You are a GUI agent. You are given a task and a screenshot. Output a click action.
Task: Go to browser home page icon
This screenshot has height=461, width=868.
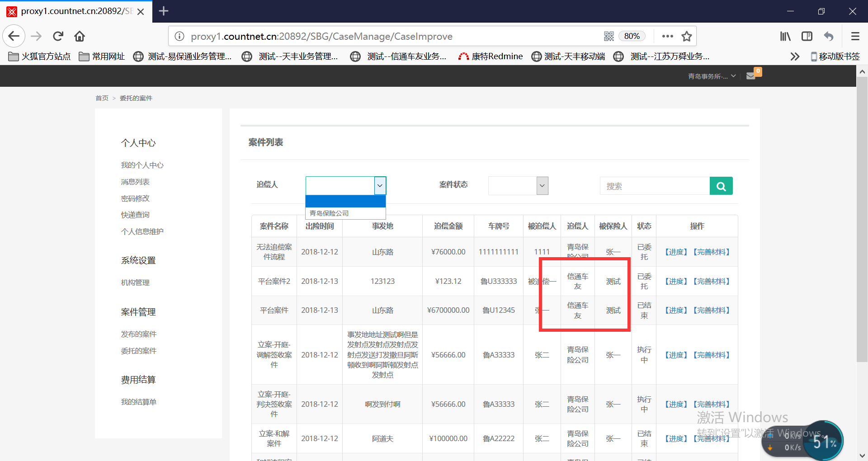[x=80, y=36]
